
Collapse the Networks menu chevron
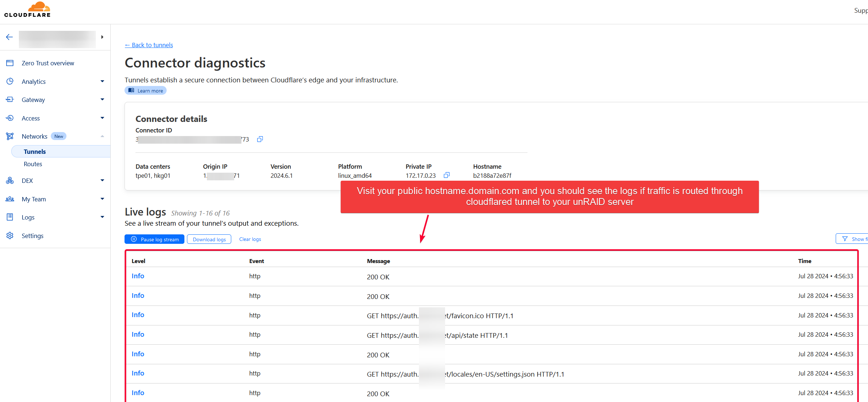pos(102,136)
